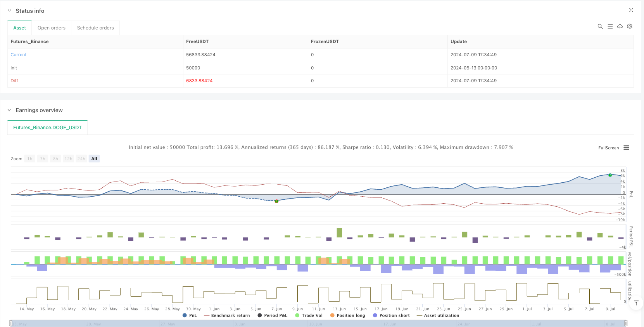The image size is (644, 327).
Task: Click the search magnifier icon
Action: (x=600, y=26)
